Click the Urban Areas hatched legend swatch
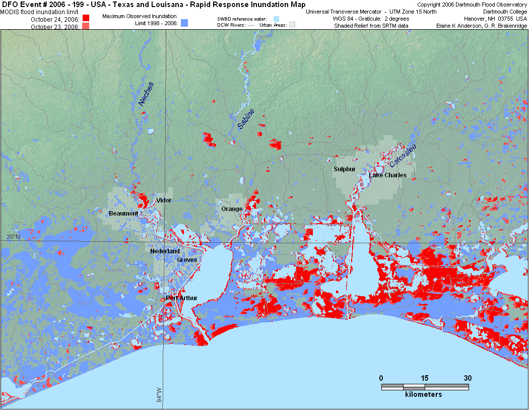Screen dimensions: 532x411 292,24
